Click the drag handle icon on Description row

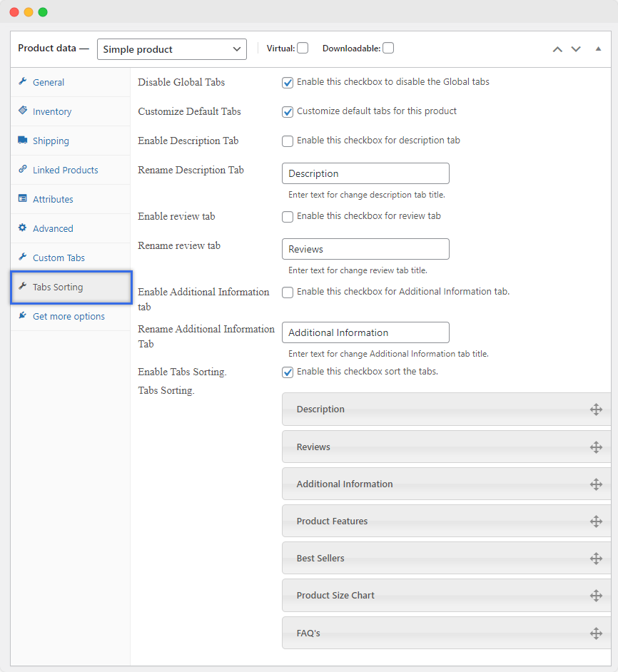pos(596,409)
